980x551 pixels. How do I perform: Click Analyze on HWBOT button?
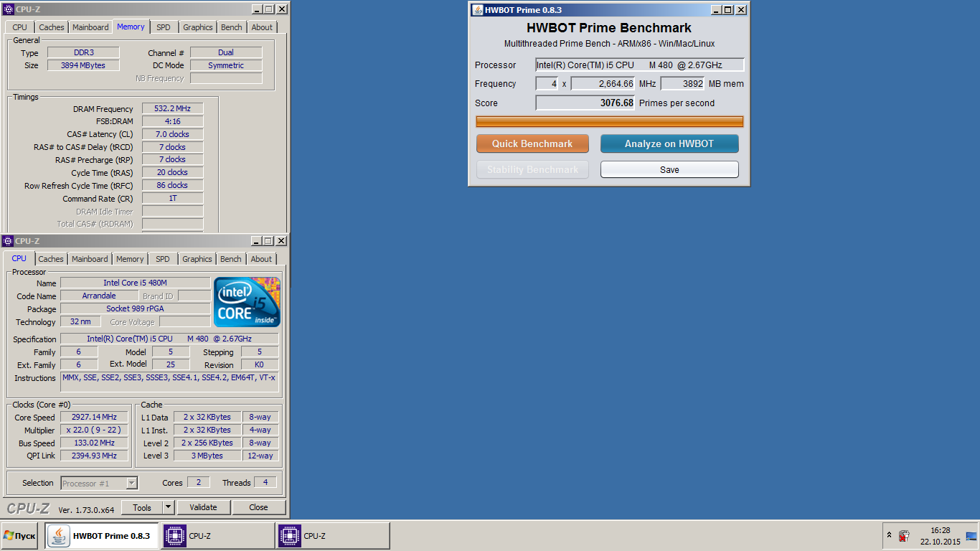point(669,143)
